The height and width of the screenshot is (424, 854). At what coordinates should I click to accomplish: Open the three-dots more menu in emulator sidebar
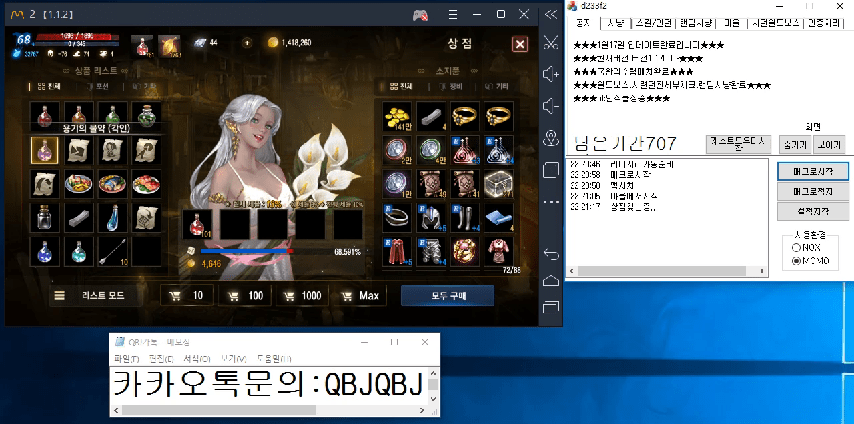pyautogui.click(x=551, y=202)
